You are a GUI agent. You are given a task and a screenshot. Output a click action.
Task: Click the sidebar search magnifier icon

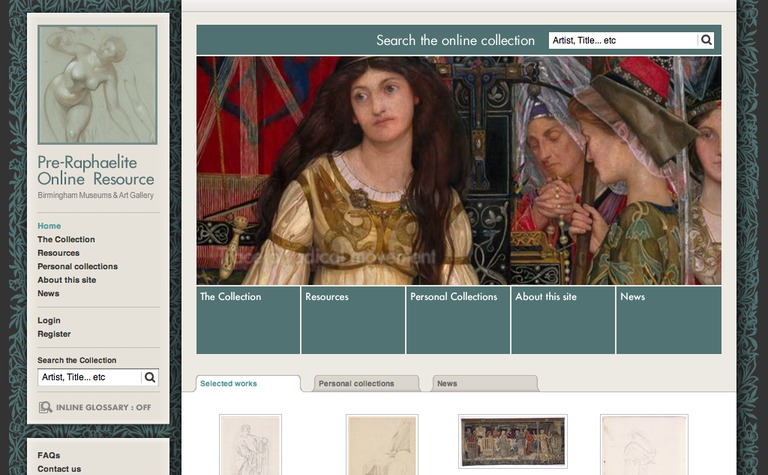coord(150,378)
